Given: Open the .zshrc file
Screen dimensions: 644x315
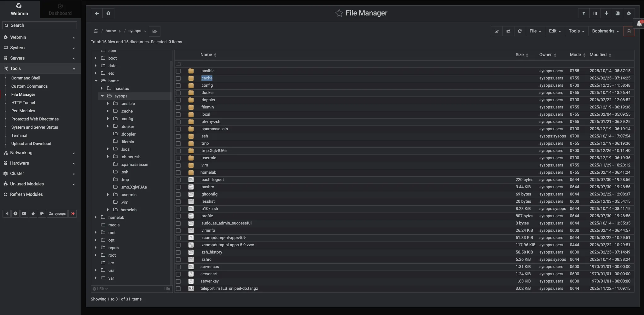Looking at the screenshot, I should pyautogui.click(x=206, y=260).
